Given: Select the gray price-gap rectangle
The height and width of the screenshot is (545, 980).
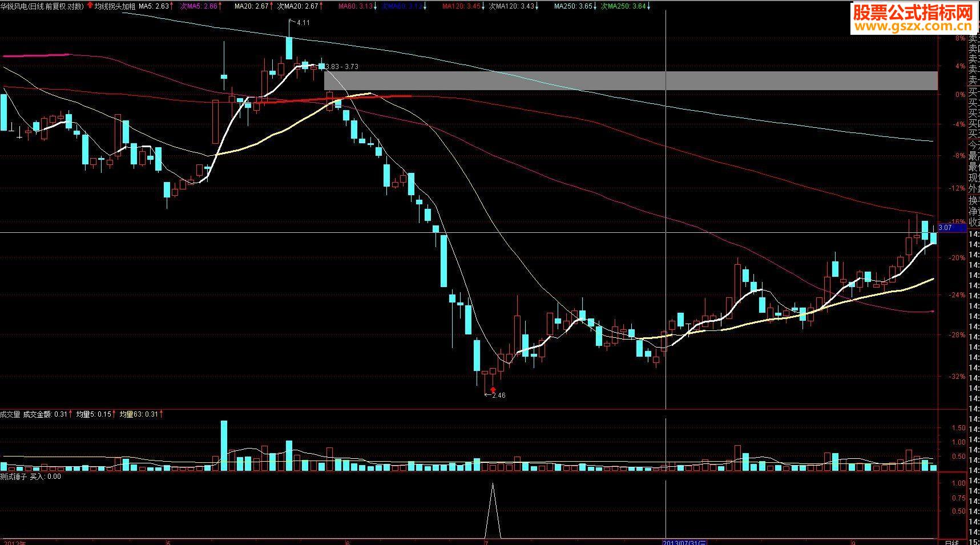Looking at the screenshot, I should (x=631, y=80).
